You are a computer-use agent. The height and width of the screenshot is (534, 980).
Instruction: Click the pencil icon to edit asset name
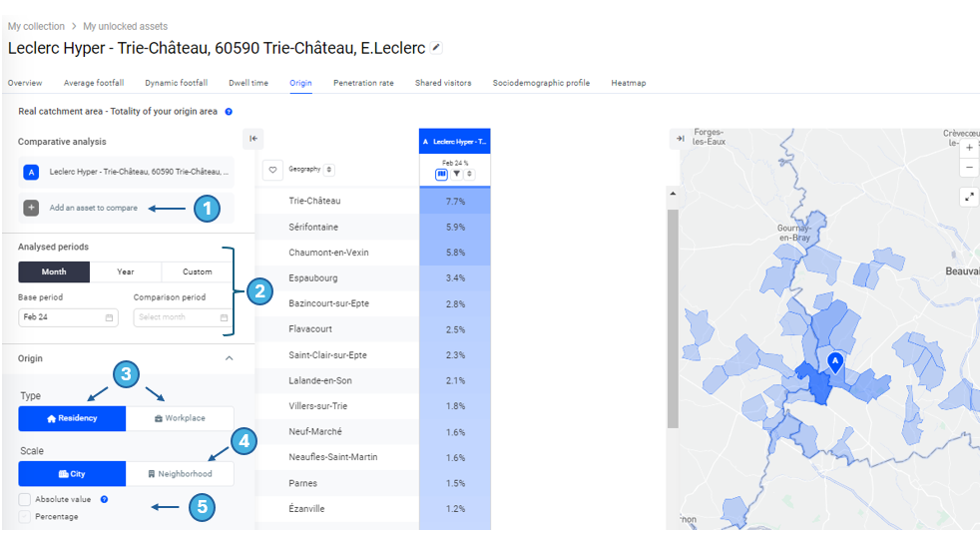pos(436,48)
